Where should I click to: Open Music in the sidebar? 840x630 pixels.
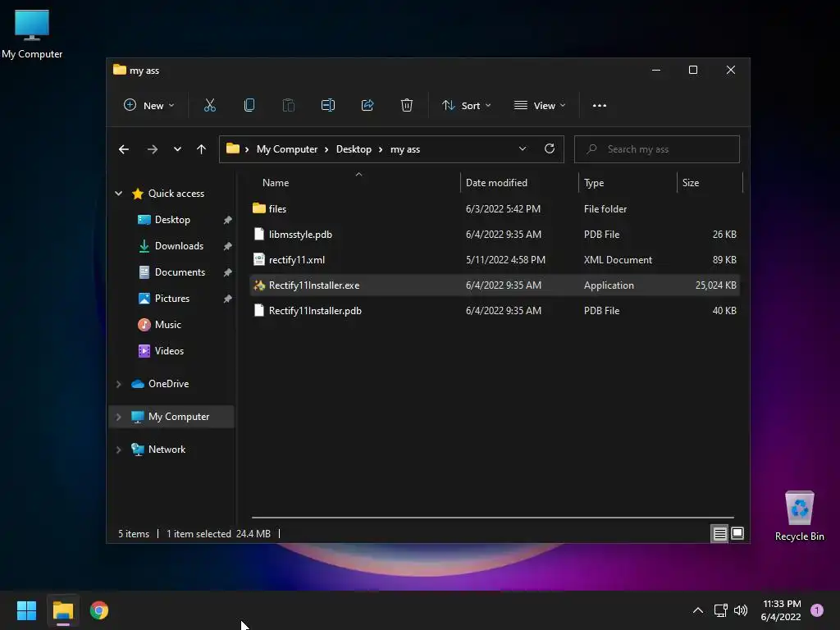click(x=167, y=325)
